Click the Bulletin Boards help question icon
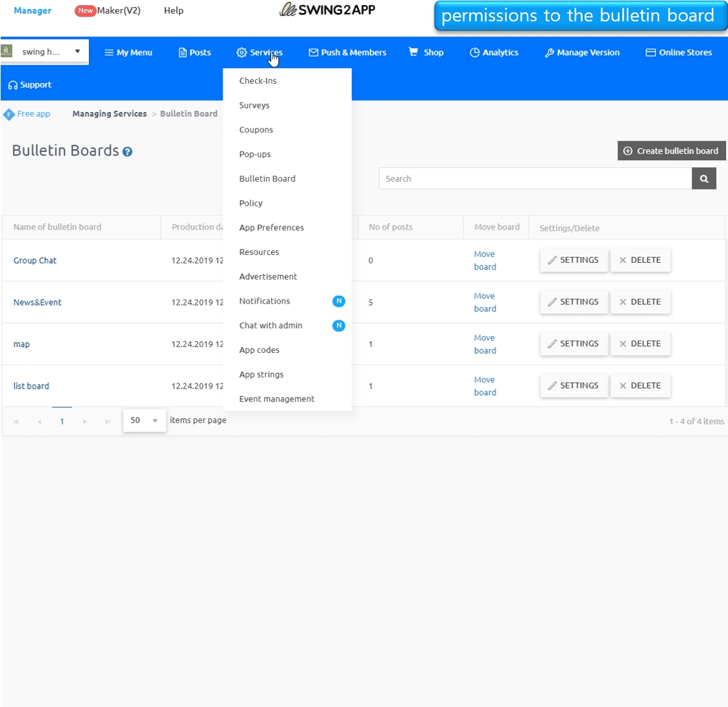The width and height of the screenshot is (728, 707). pyautogui.click(x=127, y=152)
